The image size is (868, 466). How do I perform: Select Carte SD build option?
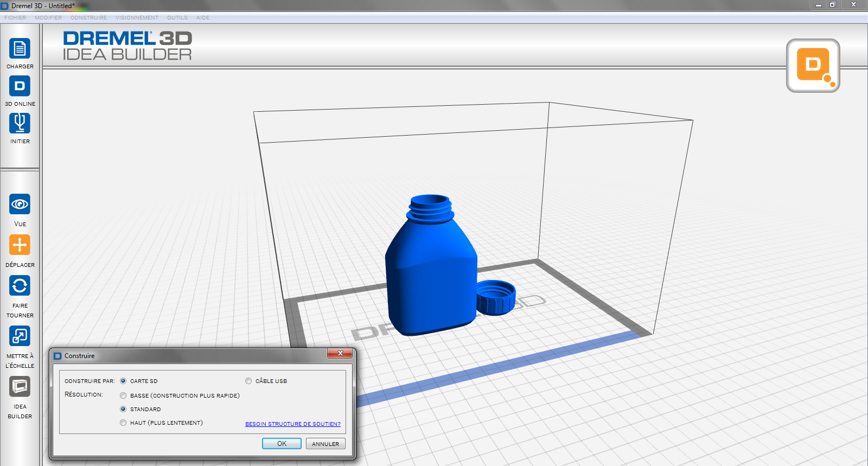pyautogui.click(x=123, y=381)
